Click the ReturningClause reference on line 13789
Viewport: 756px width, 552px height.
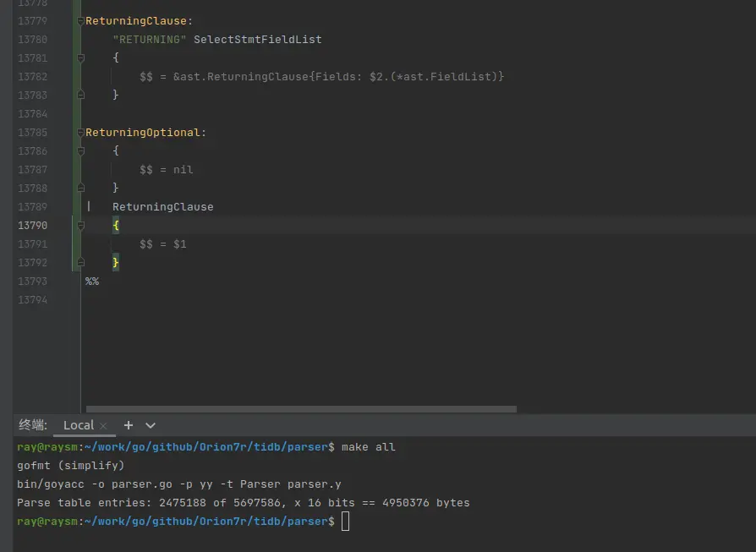pyautogui.click(x=162, y=207)
